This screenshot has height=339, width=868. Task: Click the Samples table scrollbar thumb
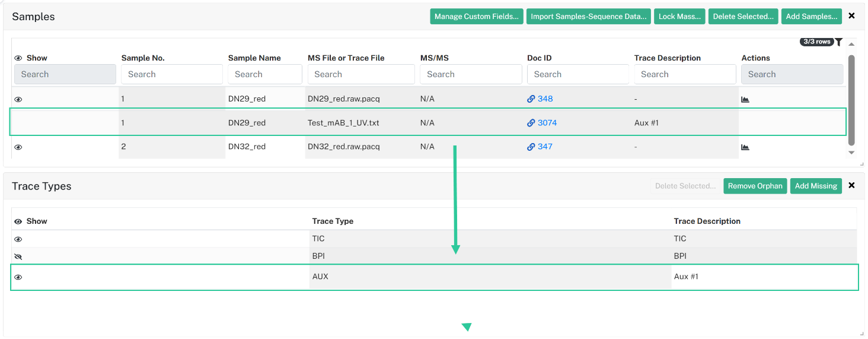[x=851, y=99]
